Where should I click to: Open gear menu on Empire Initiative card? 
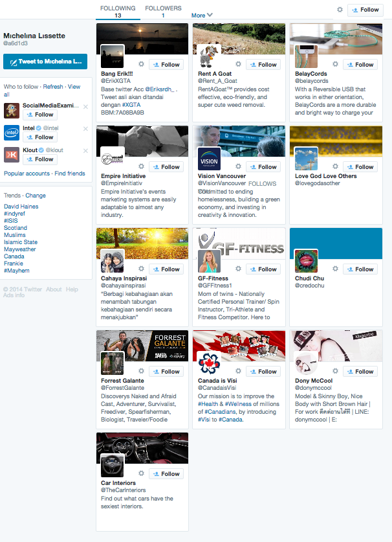coord(141,166)
